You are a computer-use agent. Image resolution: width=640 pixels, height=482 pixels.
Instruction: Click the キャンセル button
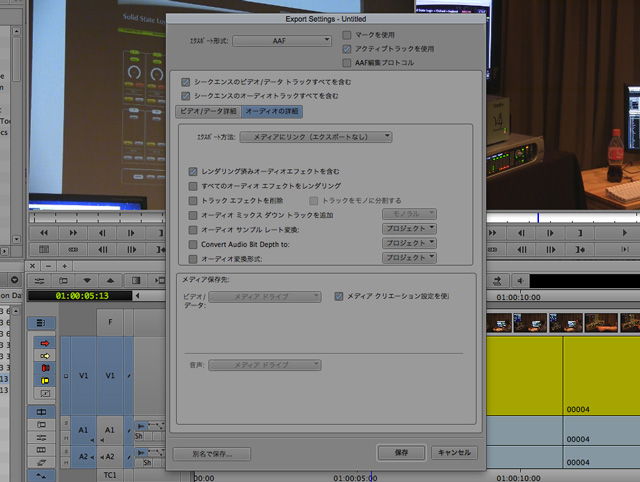[x=454, y=453]
